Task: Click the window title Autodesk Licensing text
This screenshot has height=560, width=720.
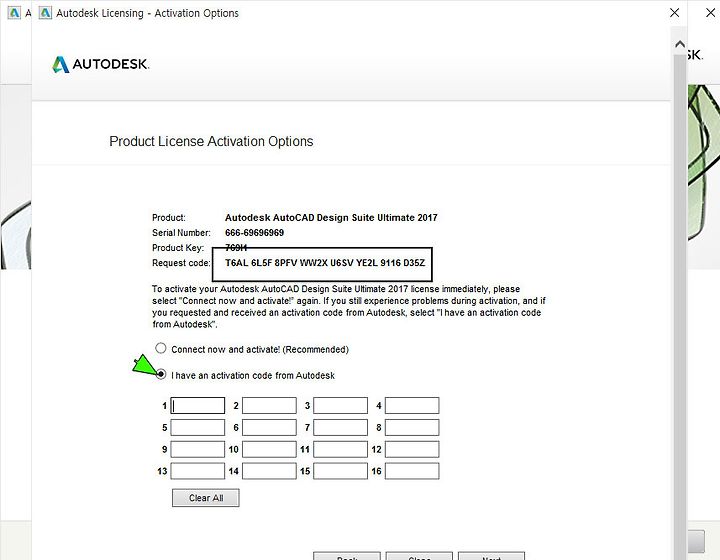Action: [147, 13]
